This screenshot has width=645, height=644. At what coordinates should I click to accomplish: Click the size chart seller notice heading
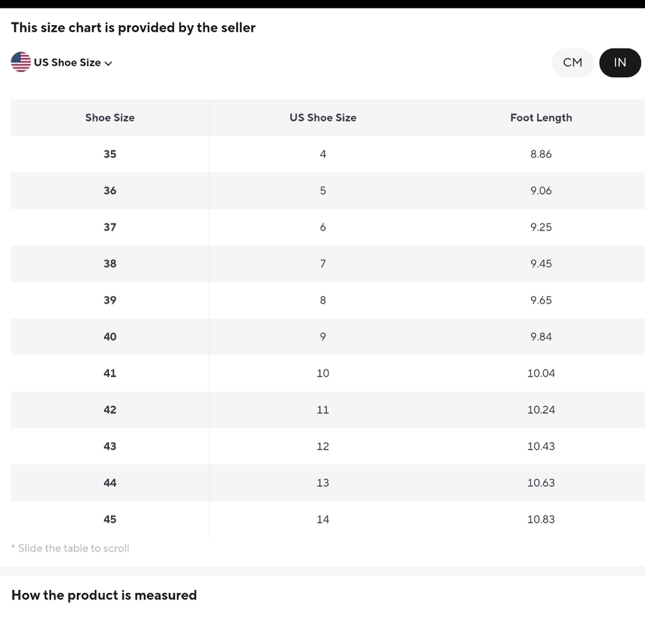pyautogui.click(x=134, y=28)
